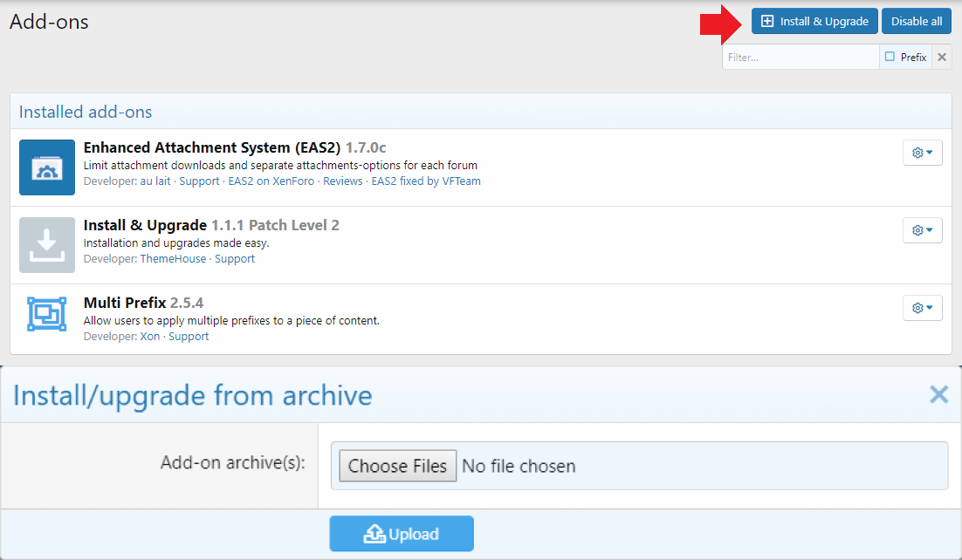Open gear dropdown for Multi Prefix

point(922,308)
